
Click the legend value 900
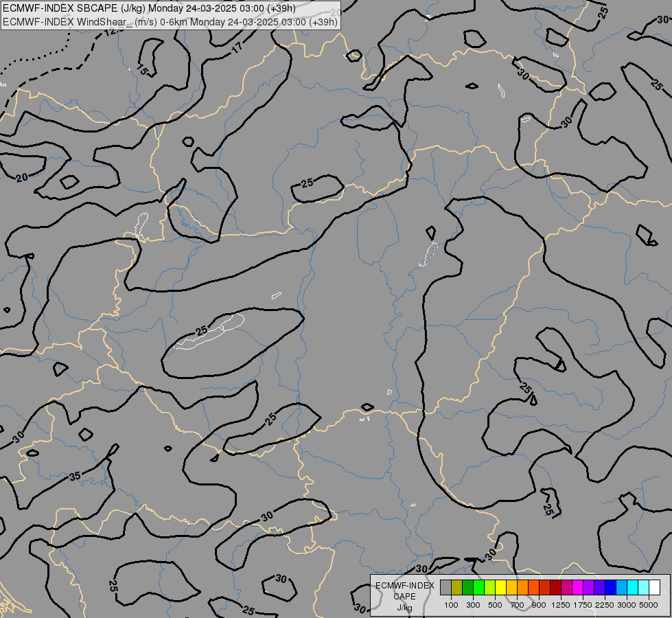pos(539,605)
